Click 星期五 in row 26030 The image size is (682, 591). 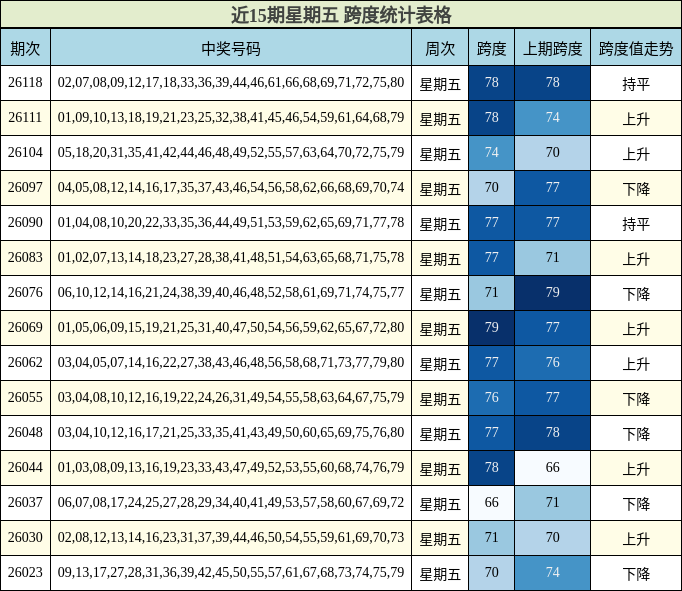(x=440, y=539)
